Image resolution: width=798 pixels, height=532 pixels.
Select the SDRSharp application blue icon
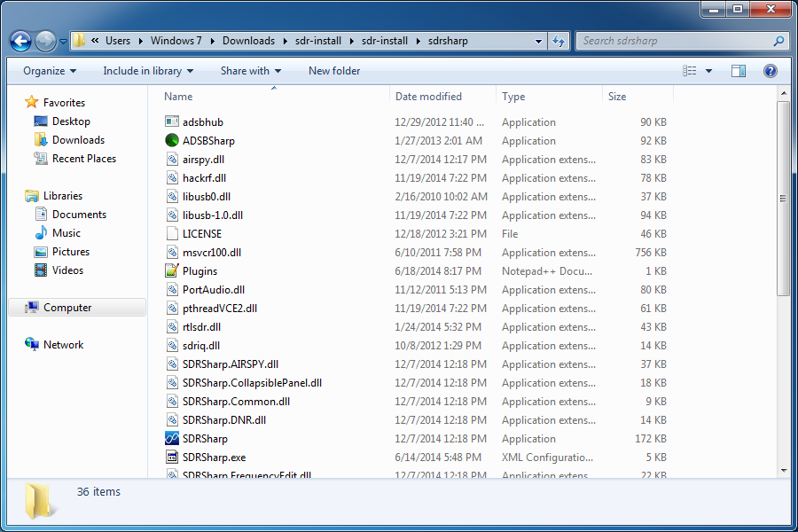172,438
